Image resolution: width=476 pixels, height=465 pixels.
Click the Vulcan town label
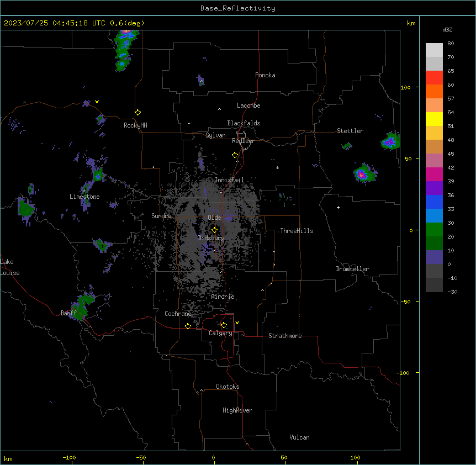(299, 437)
